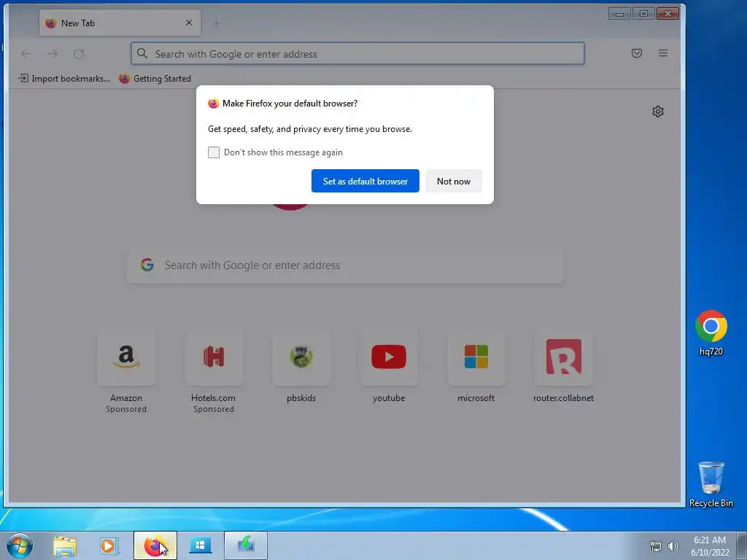Click Import bookmarks in bookmarks toolbar
The image size is (747, 560).
pos(64,79)
